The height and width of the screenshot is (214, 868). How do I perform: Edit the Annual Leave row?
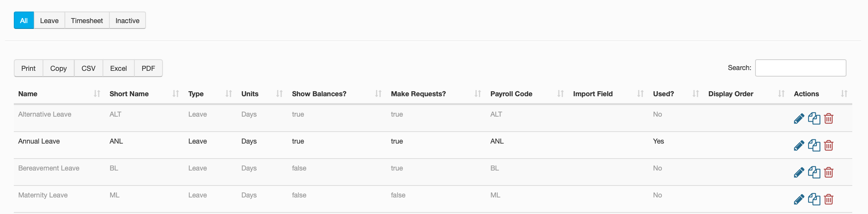(799, 145)
